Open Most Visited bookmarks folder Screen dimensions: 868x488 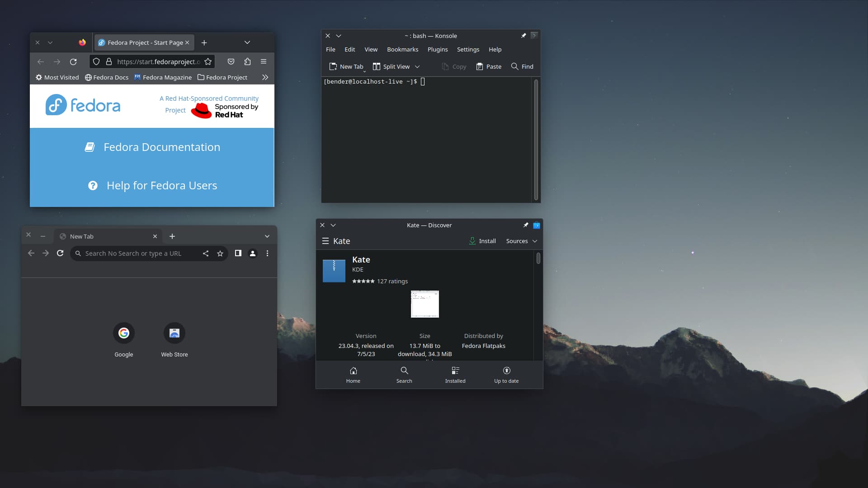(57, 77)
